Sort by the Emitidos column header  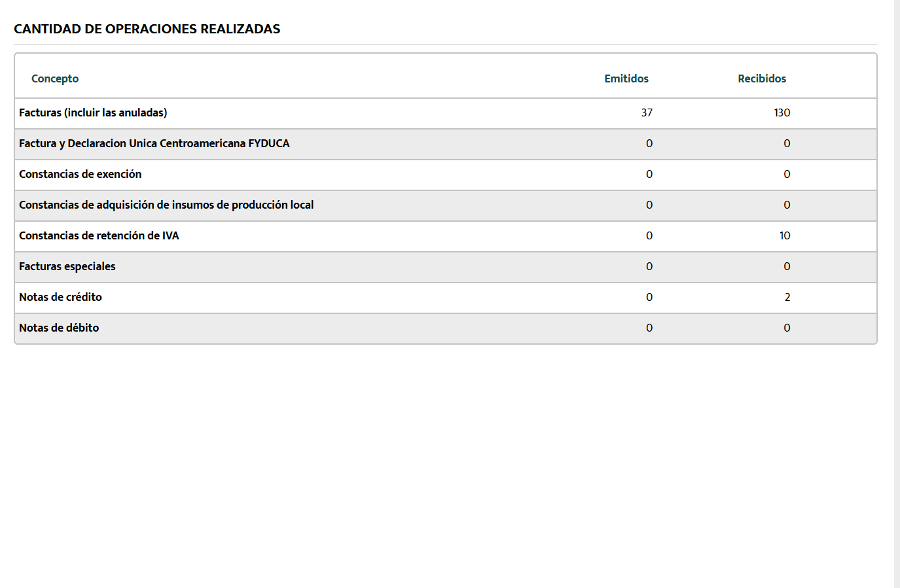pos(626,78)
